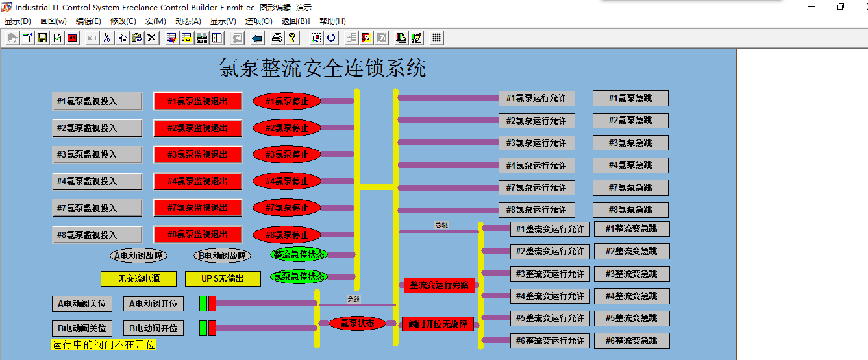Click the rotate circular arrow icon

(331, 38)
